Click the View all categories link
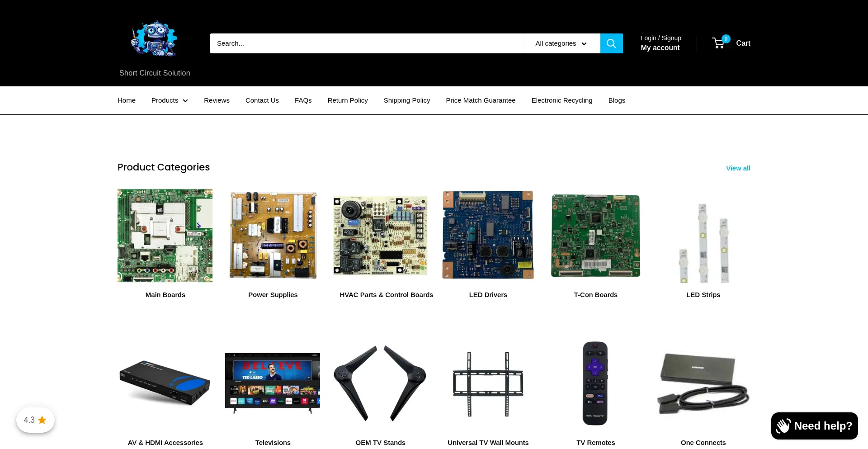This screenshot has height=449, width=868. [x=738, y=168]
